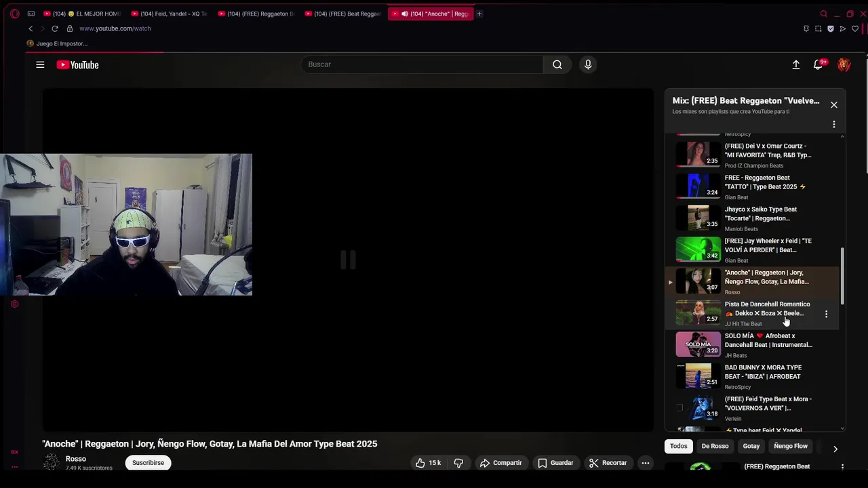The width and height of the screenshot is (868, 488).
Task: Click the Recortar clip button
Action: [x=608, y=463]
